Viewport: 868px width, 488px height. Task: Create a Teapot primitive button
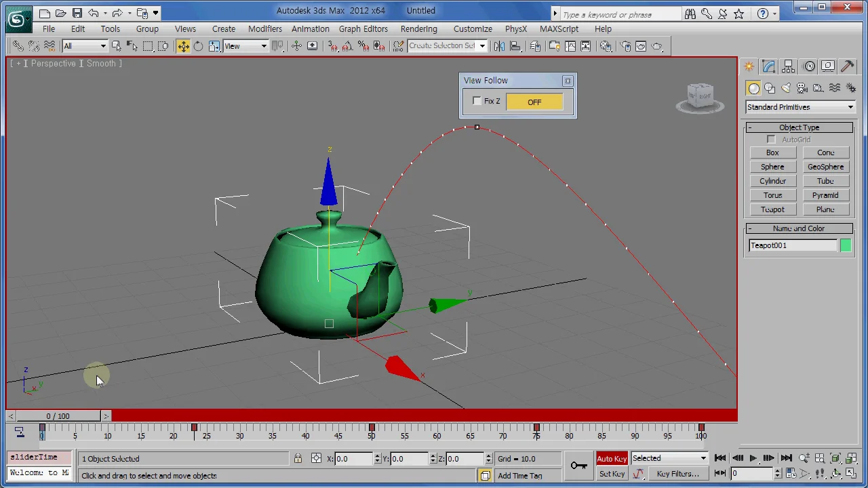coord(772,209)
